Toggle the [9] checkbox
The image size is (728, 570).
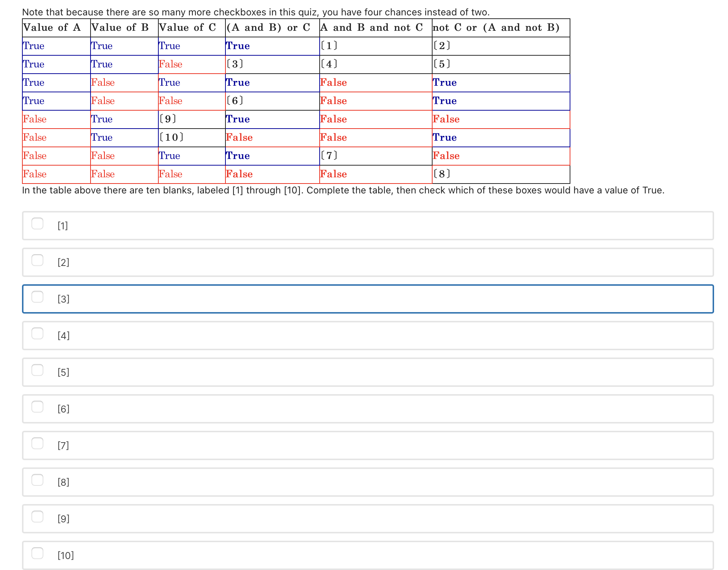point(37,517)
